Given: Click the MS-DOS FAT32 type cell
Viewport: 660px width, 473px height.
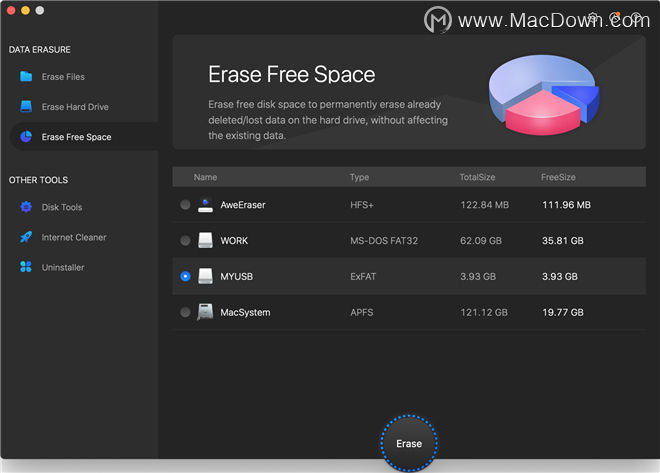Looking at the screenshot, I should pos(384,241).
